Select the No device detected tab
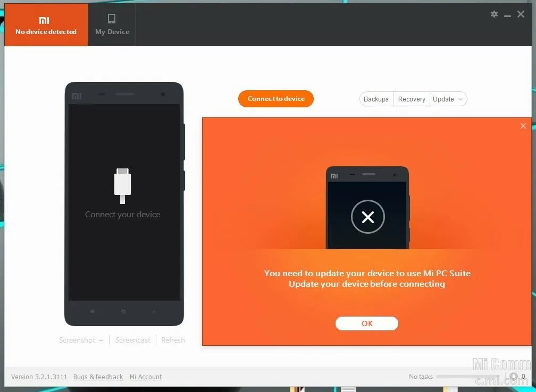This screenshot has height=392, width=536. (x=46, y=25)
